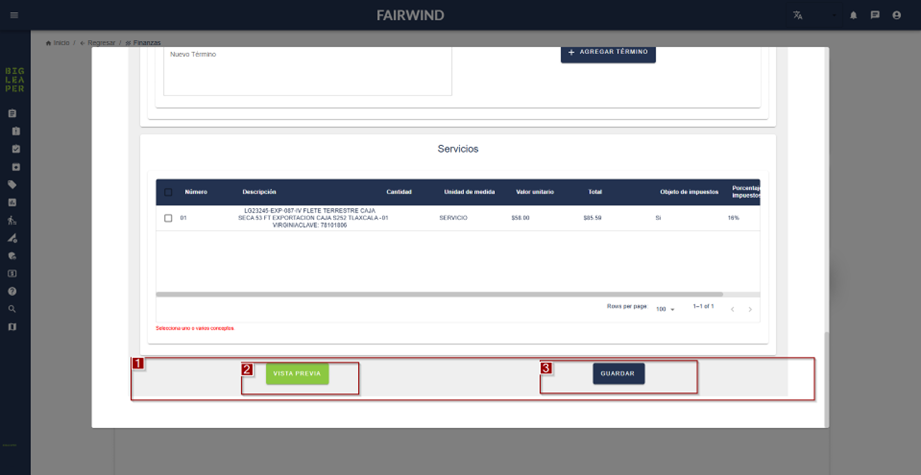The image size is (921, 475).
Task: Click the Vista Previa button
Action: pos(297,374)
